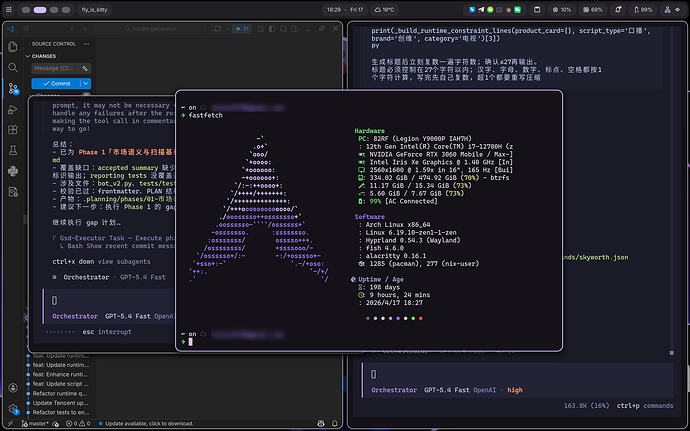Click the Telegram tray icon
Viewport: 690px width, 431px height.
(x=481, y=9)
